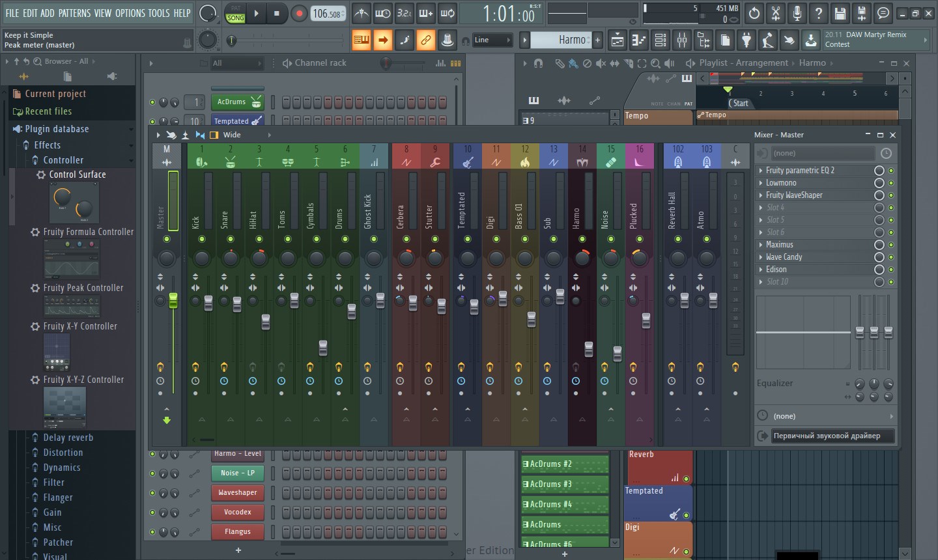Open the plugin picker plug icon
Viewport: 938px width, 560px height.
pos(746,40)
